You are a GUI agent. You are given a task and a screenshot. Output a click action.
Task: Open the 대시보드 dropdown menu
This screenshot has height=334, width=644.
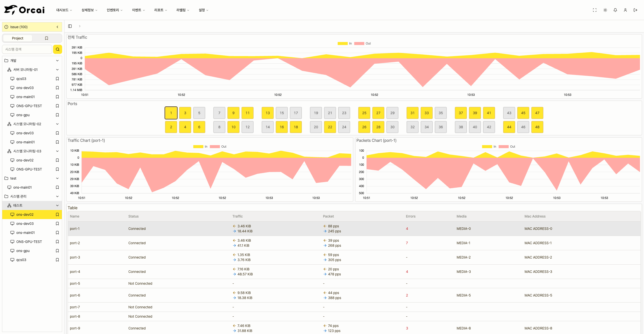coord(64,10)
